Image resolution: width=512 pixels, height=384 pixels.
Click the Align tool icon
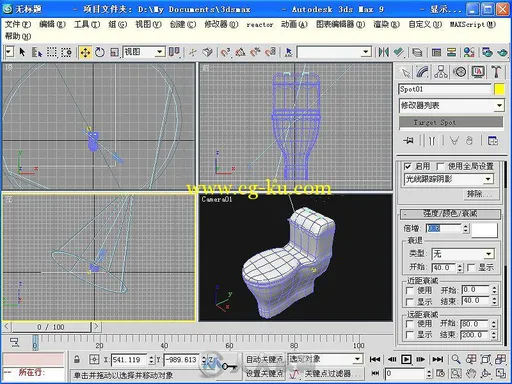point(399,52)
